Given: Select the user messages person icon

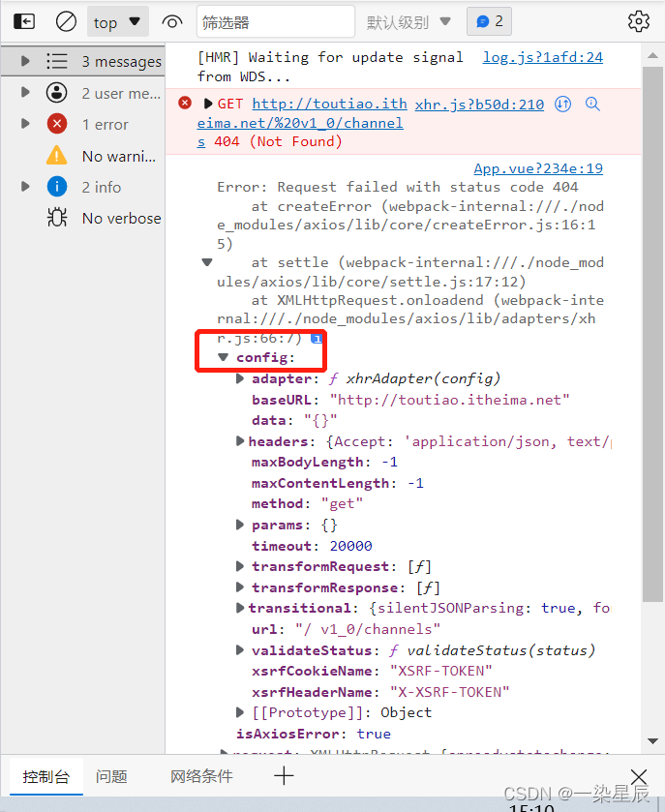Looking at the screenshot, I should pyautogui.click(x=57, y=93).
